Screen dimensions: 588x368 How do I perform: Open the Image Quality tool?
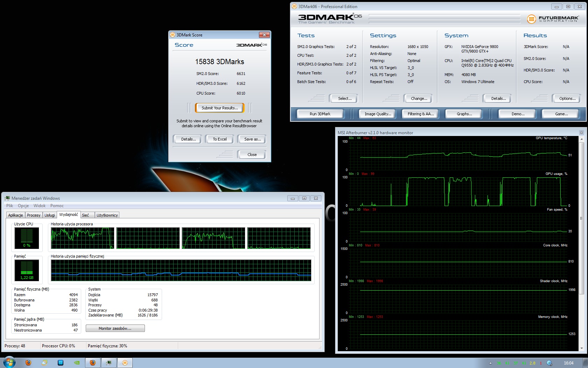click(x=378, y=114)
